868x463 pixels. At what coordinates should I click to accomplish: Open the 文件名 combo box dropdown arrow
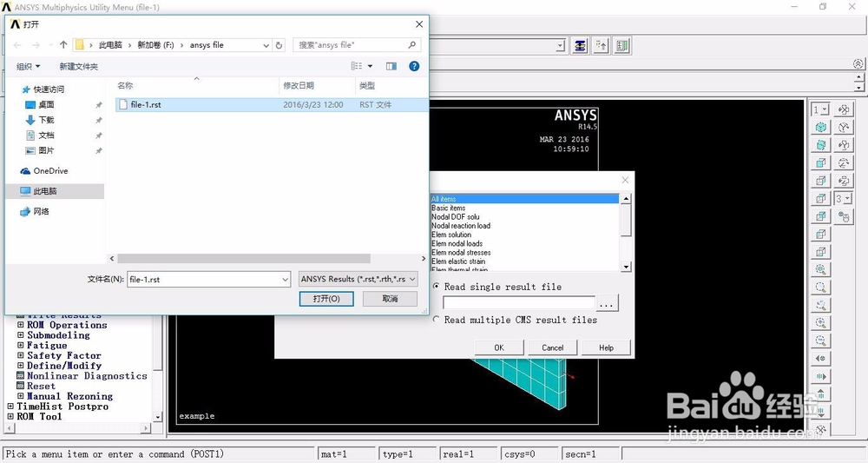point(285,280)
